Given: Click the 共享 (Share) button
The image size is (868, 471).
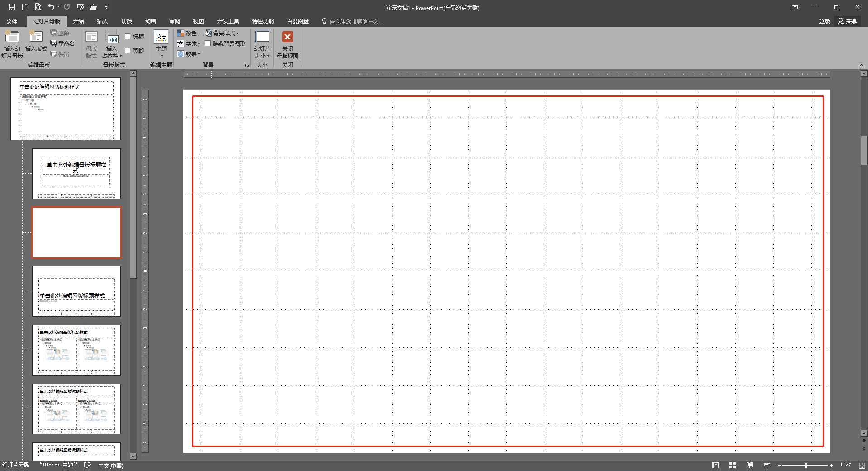Looking at the screenshot, I should (x=848, y=21).
